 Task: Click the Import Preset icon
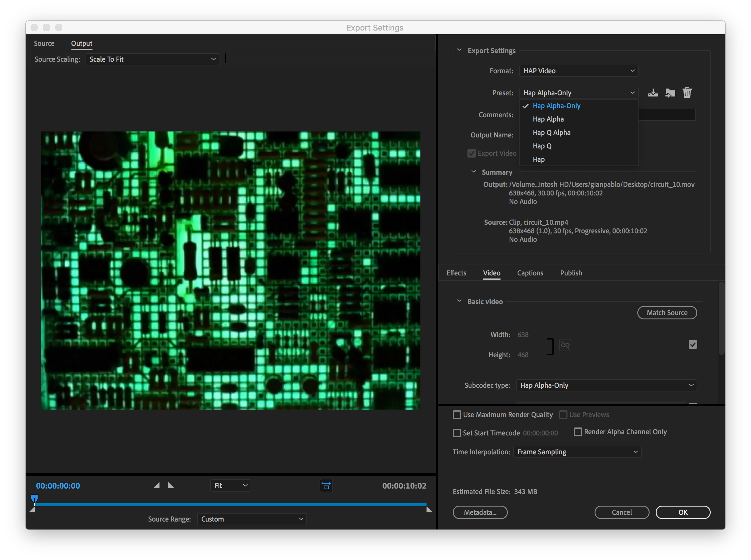[670, 93]
